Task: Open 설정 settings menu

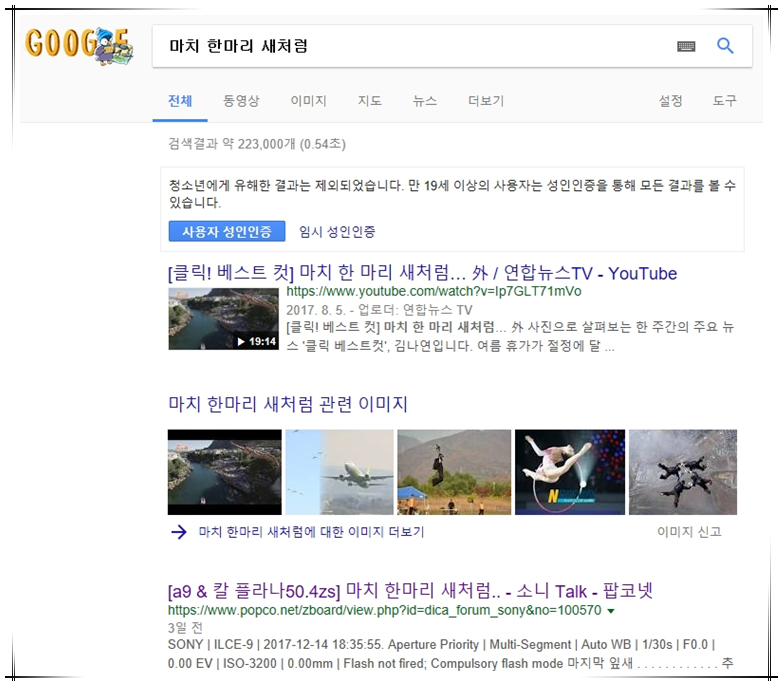Action: click(x=670, y=101)
